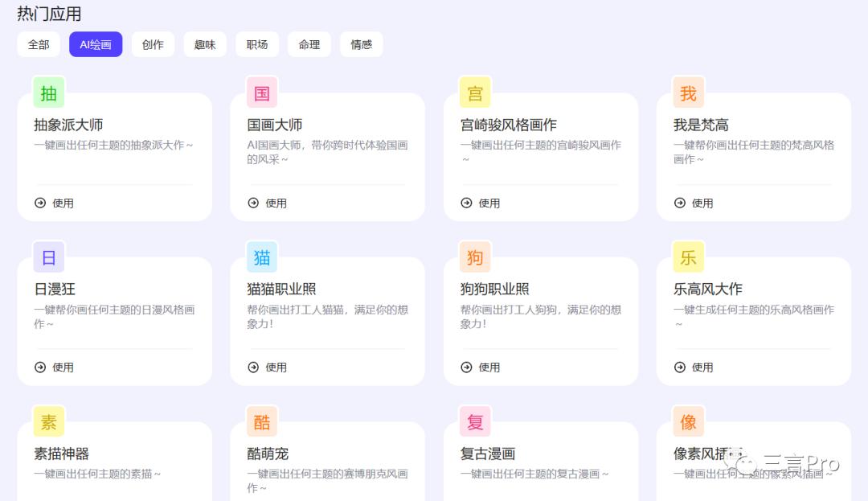Click the arrow icon beside 使用 on 国画大师

(x=252, y=203)
